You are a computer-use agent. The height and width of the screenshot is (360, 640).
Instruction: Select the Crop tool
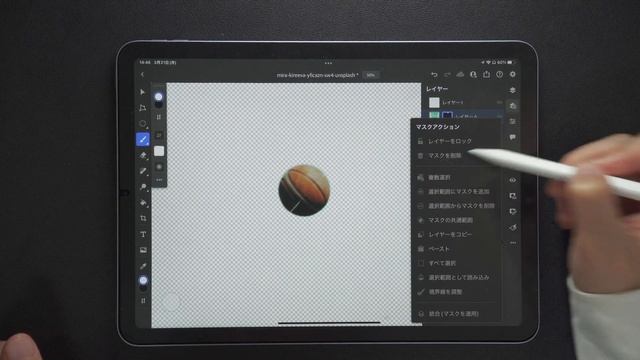pos(143,218)
